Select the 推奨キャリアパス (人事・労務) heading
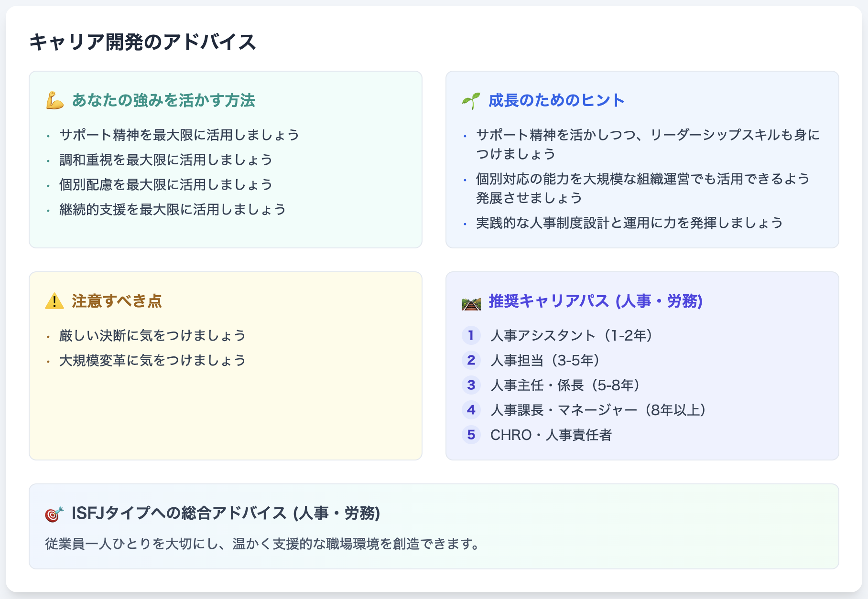Screen dimensions: 868x599 click(596, 301)
